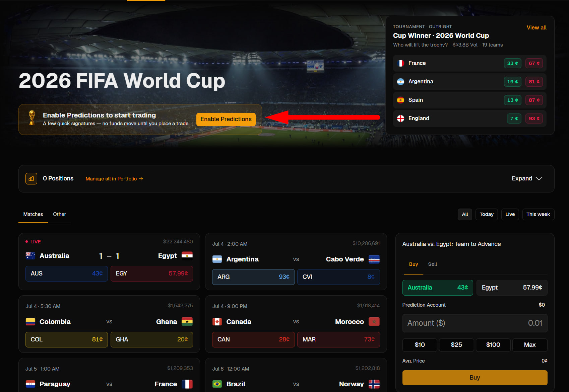Open Manage all in Portfolio link

click(x=114, y=179)
